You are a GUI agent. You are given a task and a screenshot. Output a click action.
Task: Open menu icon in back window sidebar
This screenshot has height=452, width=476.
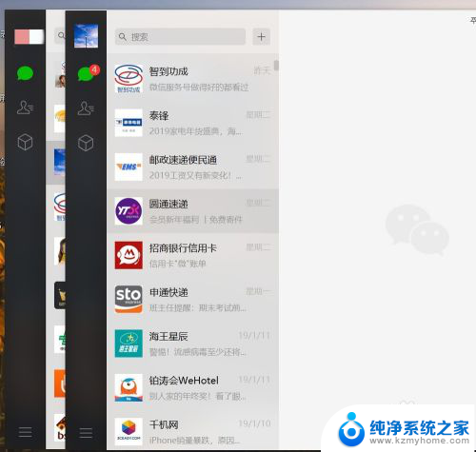coord(25,432)
